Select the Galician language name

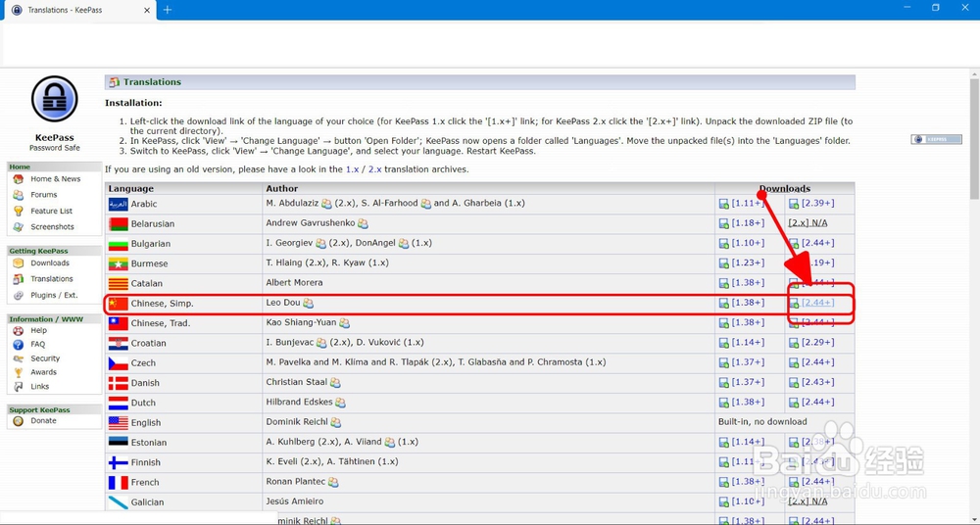point(148,502)
